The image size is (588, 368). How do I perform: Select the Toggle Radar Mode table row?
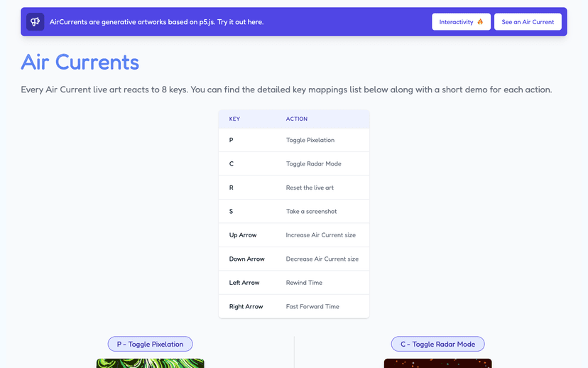pyautogui.click(x=294, y=163)
